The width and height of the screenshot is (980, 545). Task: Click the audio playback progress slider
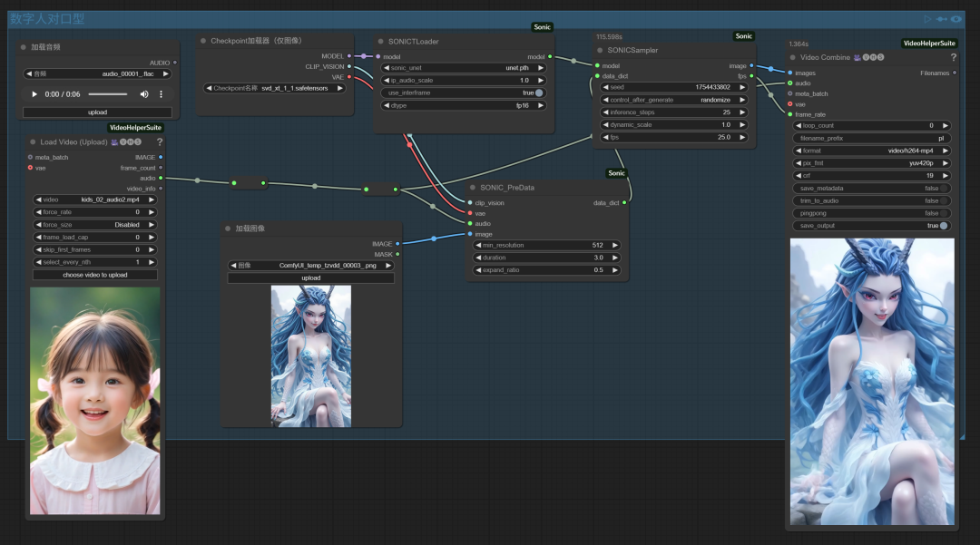(x=107, y=94)
